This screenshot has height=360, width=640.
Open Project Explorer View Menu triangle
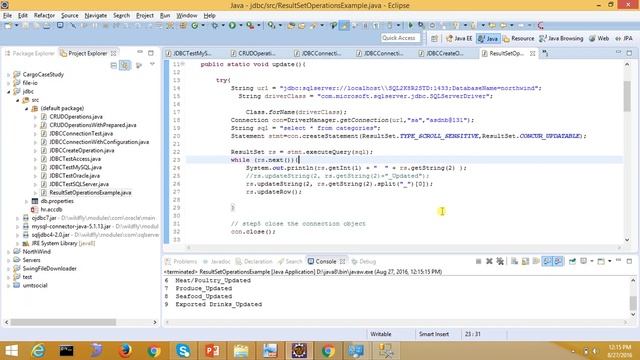pos(152,65)
